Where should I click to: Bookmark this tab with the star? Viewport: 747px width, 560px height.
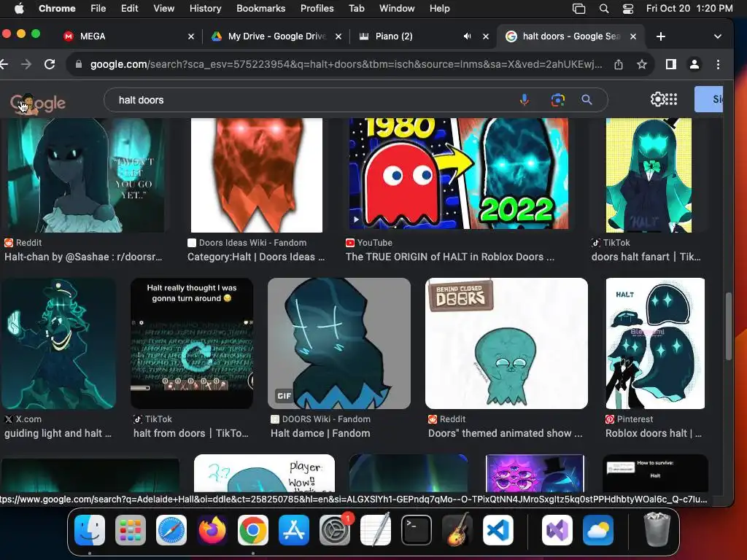point(642,64)
